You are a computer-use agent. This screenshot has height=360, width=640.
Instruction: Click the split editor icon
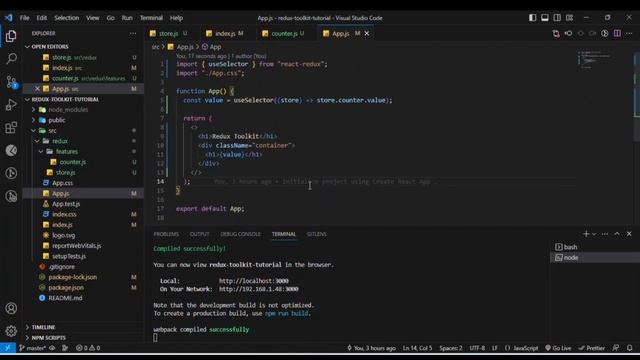pos(617,33)
